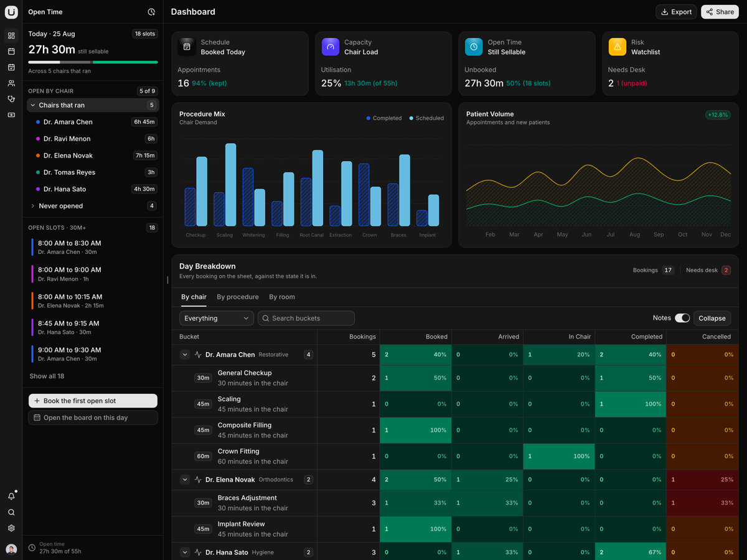Open the settings gear icon

click(11, 528)
